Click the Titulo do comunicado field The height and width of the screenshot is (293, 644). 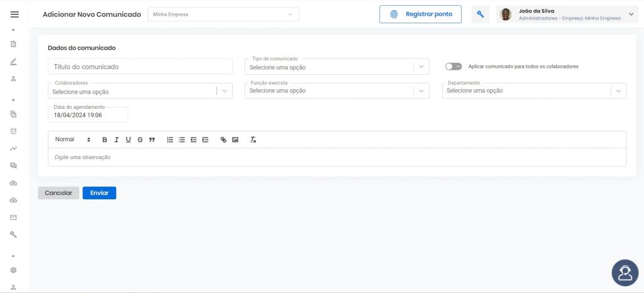click(140, 67)
